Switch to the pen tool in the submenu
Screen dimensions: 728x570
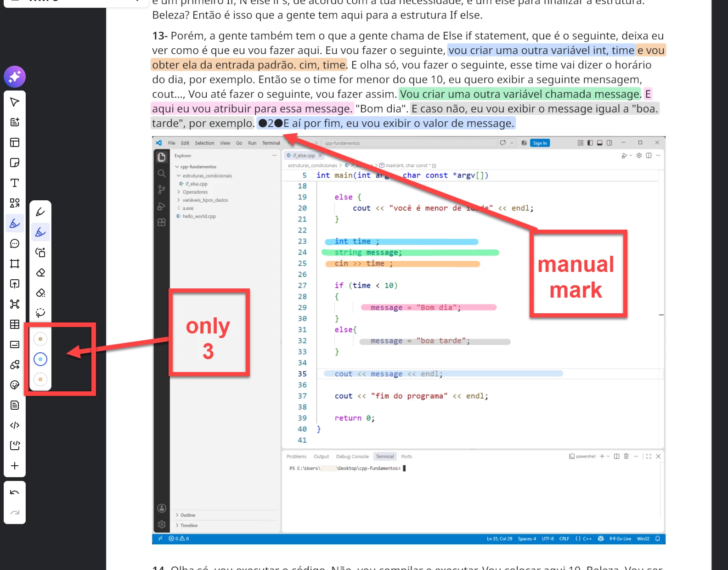point(40,212)
